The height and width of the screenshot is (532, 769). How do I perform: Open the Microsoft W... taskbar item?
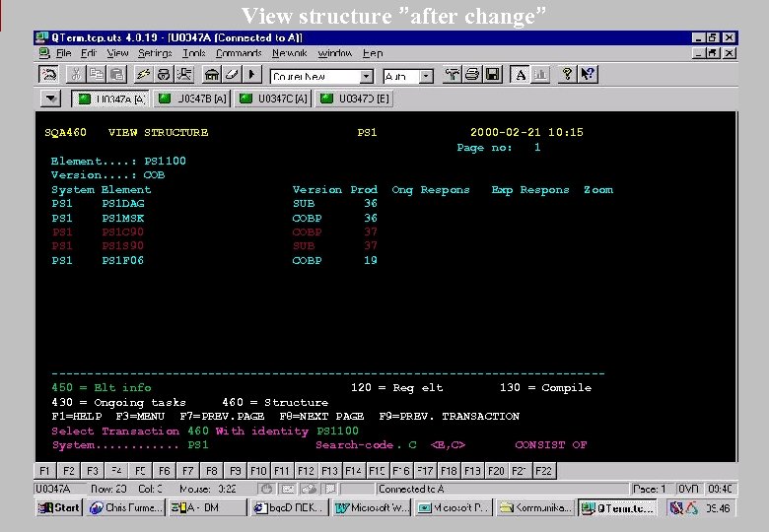click(373, 508)
